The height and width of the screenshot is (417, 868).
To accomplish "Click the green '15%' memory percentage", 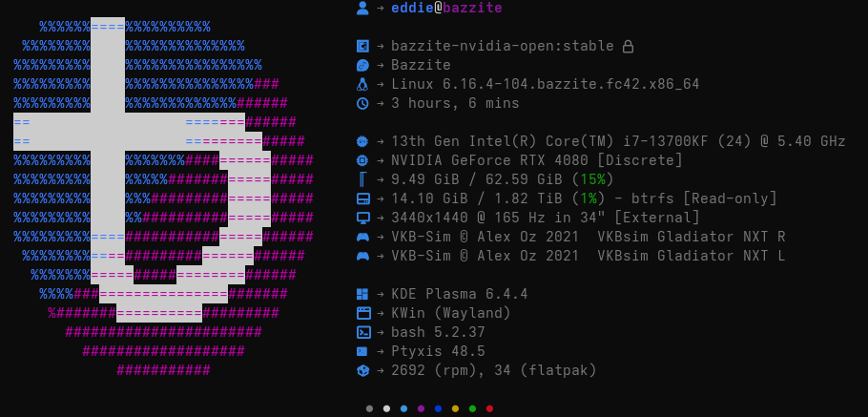I will pyautogui.click(x=592, y=179).
